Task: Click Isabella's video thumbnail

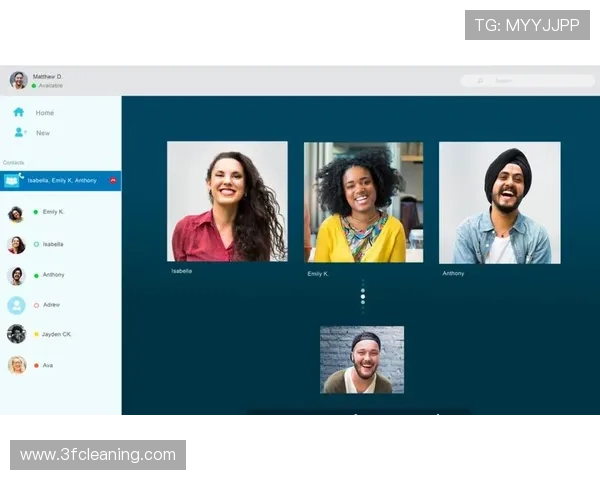Action: pos(227,201)
